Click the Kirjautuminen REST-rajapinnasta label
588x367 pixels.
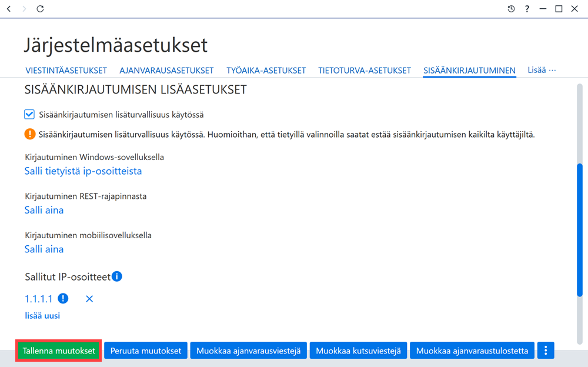(86, 196)
